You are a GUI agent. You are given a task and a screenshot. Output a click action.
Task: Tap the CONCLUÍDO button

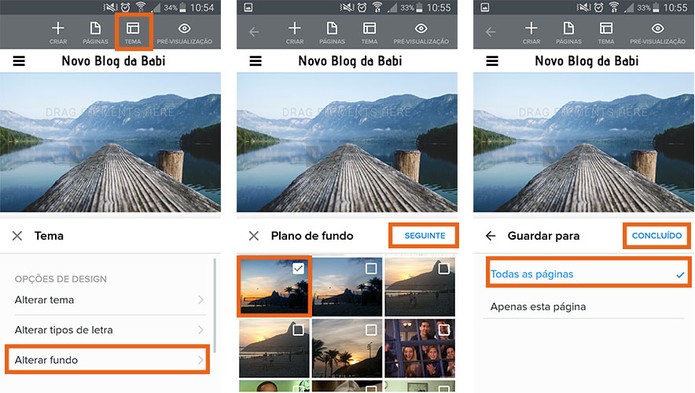[657, 236]
